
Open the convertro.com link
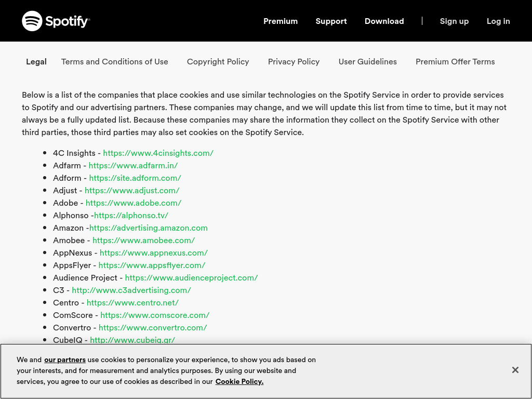click(x=153, y=328)
